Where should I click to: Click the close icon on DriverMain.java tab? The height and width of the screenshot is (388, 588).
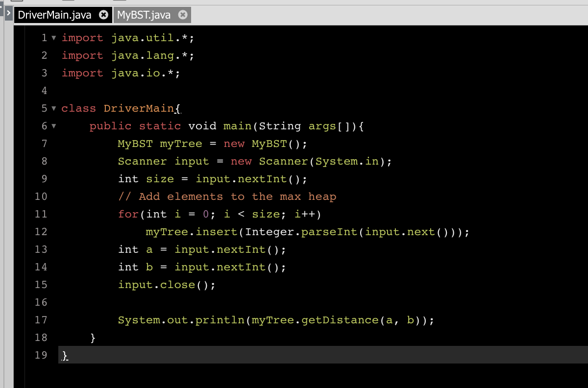click(x=102, y=14)
